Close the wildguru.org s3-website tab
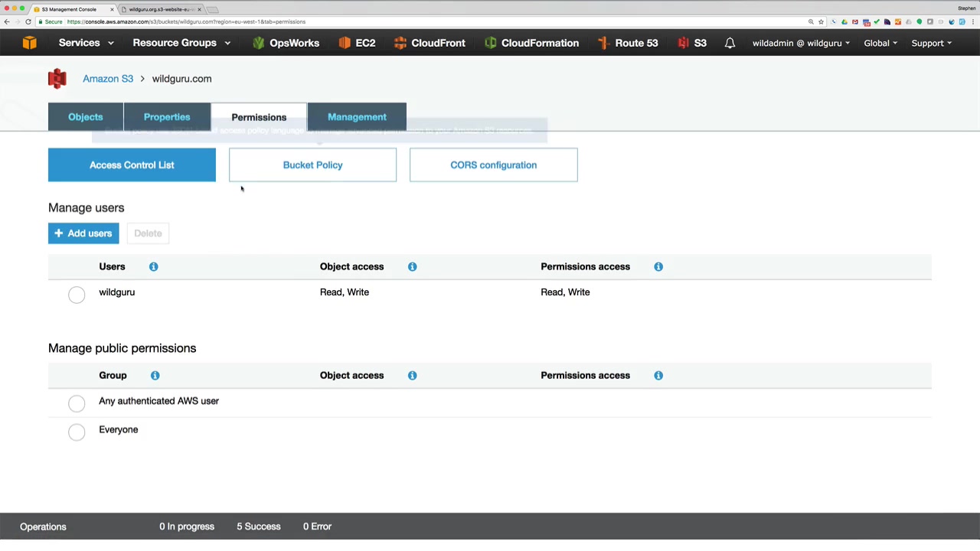 [200, 9]
